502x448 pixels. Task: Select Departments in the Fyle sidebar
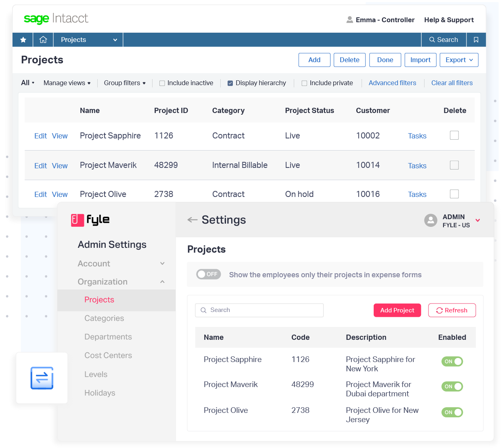point(108,337)
